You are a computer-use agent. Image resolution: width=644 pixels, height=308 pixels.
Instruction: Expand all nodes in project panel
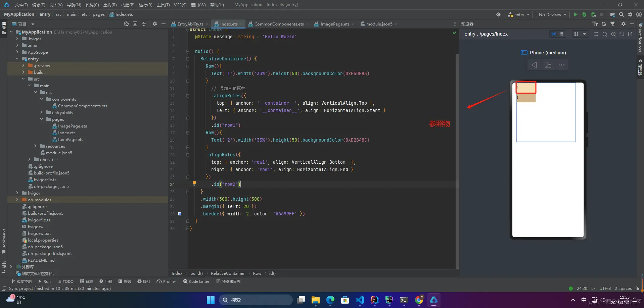click(x=135, y=24)
